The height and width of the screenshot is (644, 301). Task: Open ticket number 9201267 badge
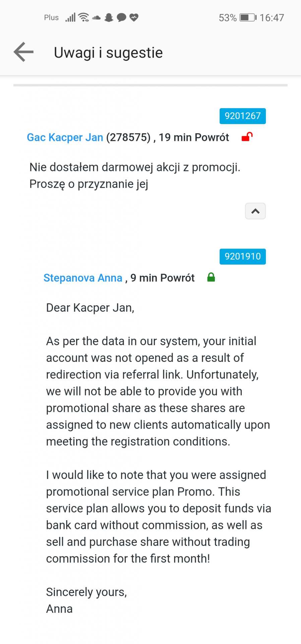click(x=242, y=116)
